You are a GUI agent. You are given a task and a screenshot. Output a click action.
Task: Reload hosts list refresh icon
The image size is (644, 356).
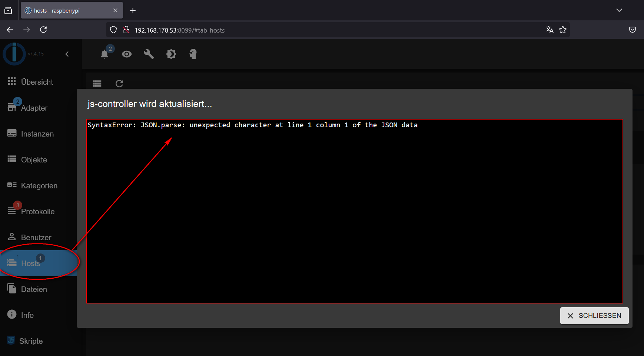pos(119,84)
